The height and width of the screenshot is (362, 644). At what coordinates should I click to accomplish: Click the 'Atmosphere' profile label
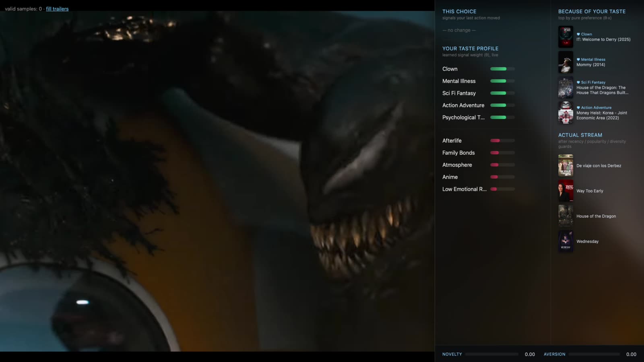(x=457, y=165)
